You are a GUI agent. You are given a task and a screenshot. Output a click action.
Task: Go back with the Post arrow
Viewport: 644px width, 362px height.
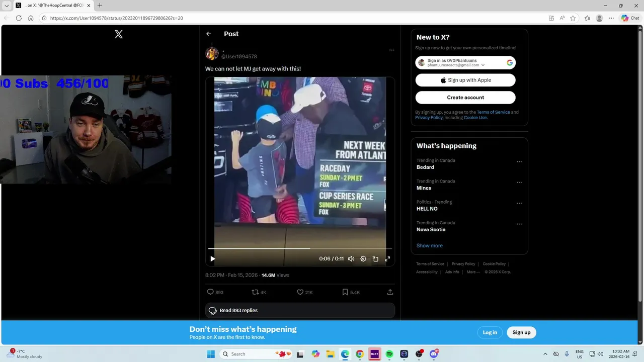(x=209, y=34)
